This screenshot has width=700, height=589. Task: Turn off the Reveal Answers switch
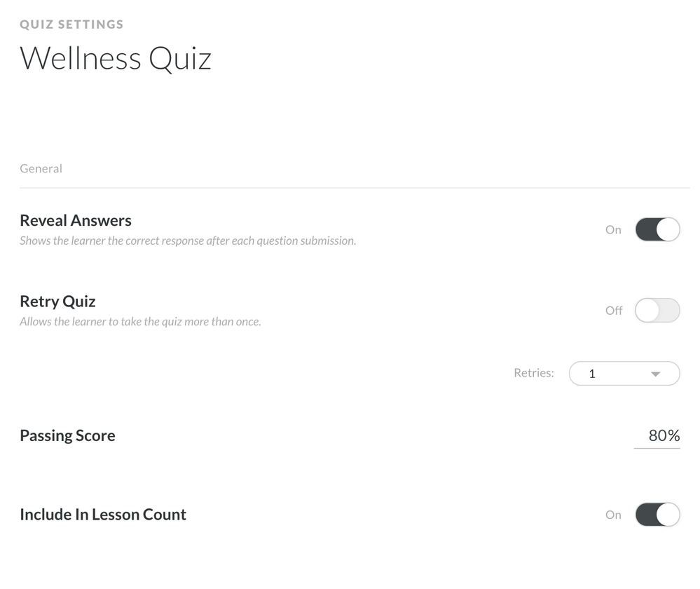point(657,229)
